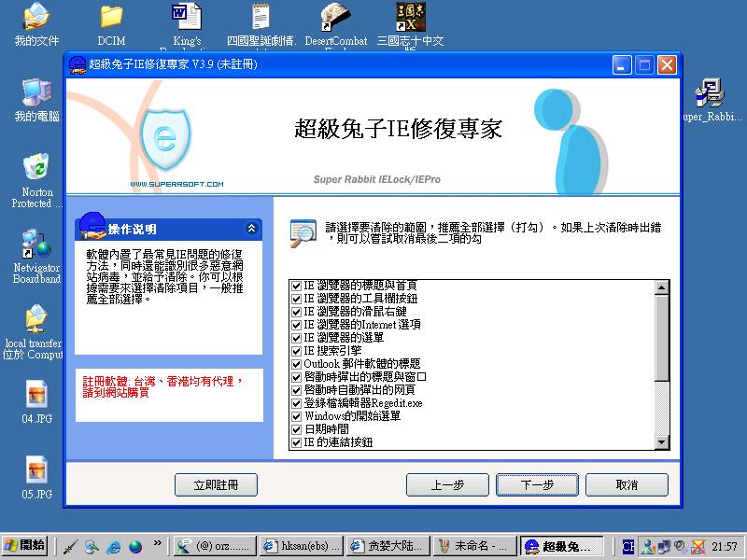Click the messenger buddy tray icon
The width and height of the screenshot is (747, 560).
coord(647,547)
